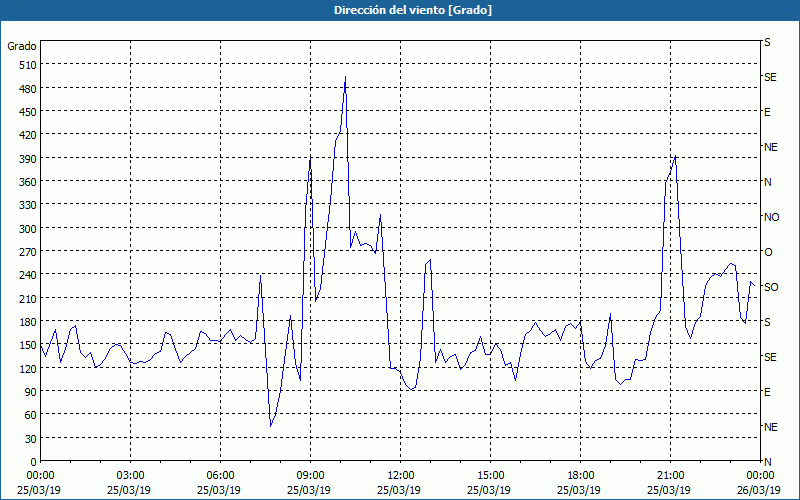Image resolution: width=800 pixels, height=500 pixels.
Task: Select the 'SO' compass direction label
Action: tap(771, 287)
